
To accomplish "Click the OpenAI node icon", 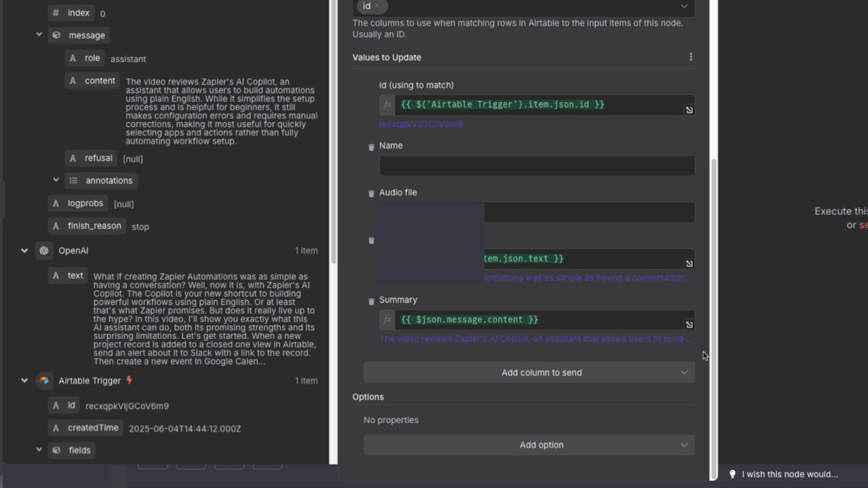I will click(44, 251).
